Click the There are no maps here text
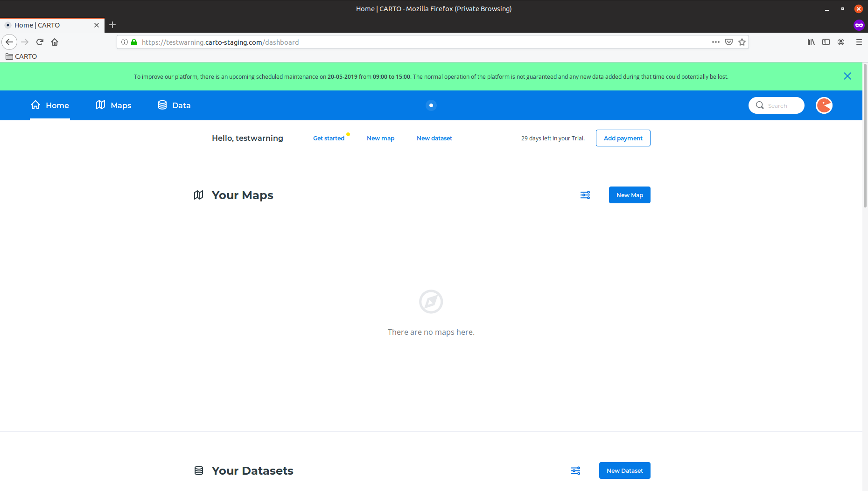This screenshot has width=868, height=491. click(431, 332)
